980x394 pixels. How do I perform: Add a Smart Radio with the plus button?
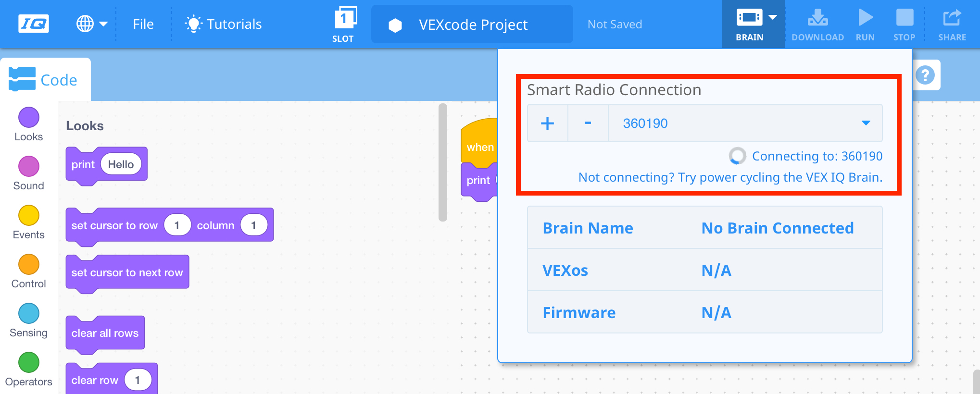tap(547, 123)
